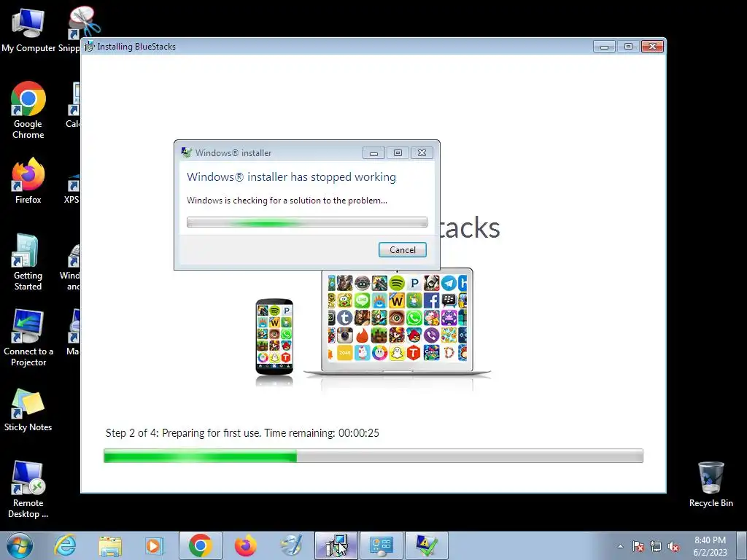Launch Firefox from the taskbar
This screenshot has height=560, width=747.
(x=245, y=545)
